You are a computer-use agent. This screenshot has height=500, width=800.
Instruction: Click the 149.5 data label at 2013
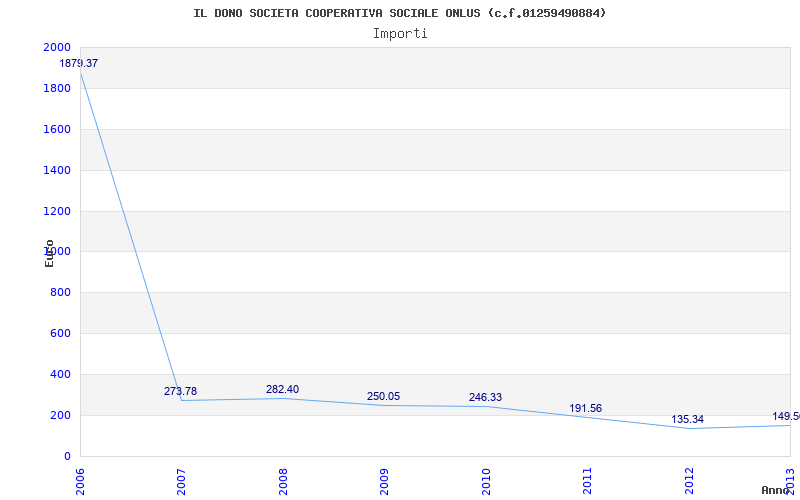[x=786, y=416]
